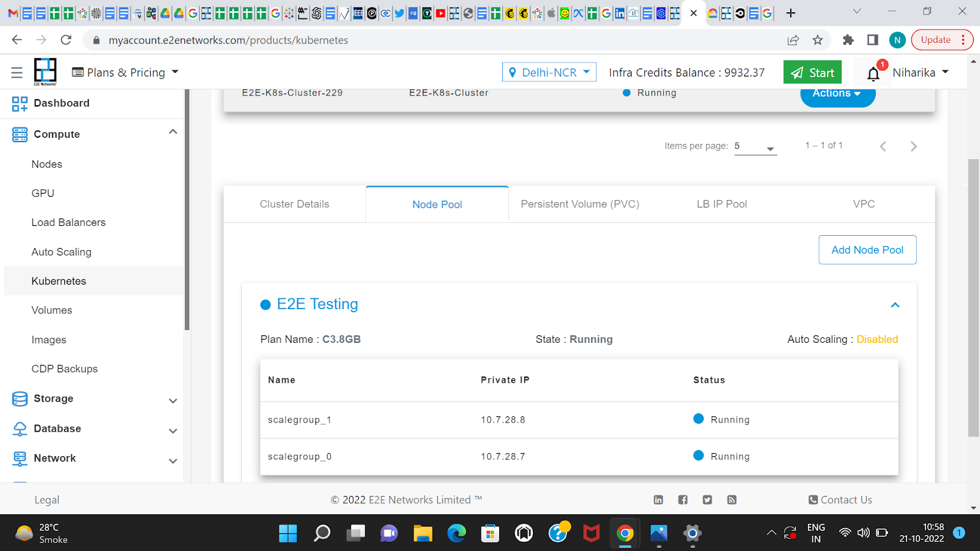Open the Windows Start menu
The image size is (980, 551).
(x=288, y=533)
